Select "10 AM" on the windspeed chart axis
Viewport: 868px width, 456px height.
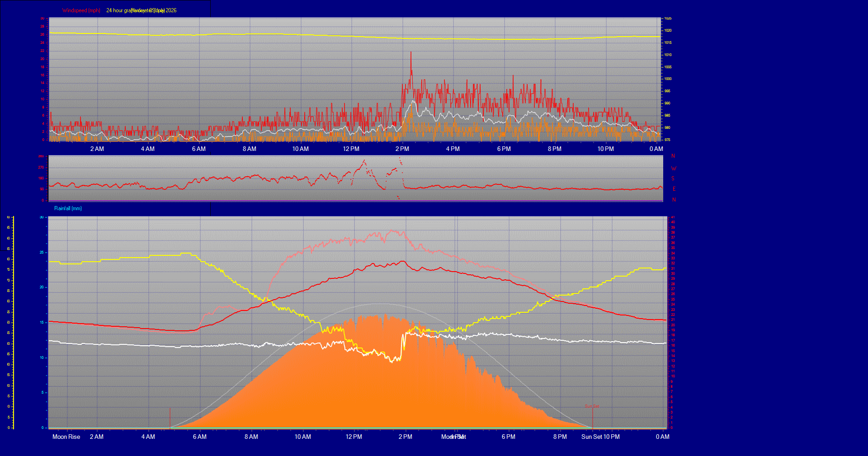(300, 149)
